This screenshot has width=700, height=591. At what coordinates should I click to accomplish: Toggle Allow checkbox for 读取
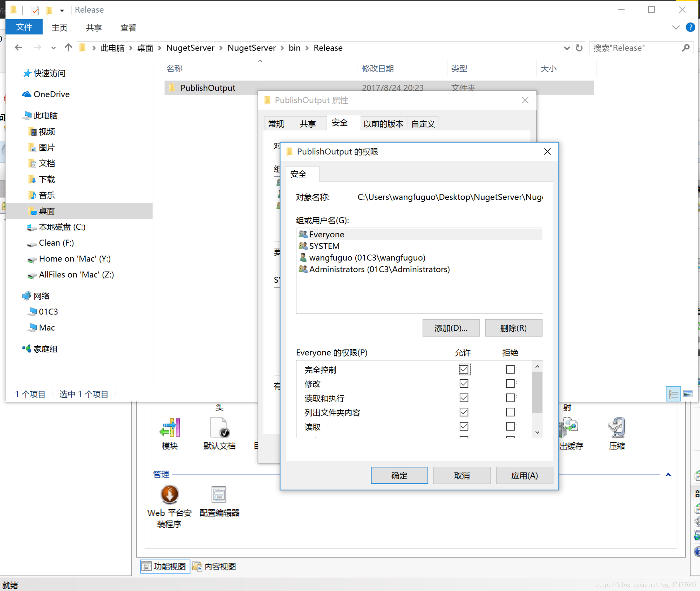464,426
